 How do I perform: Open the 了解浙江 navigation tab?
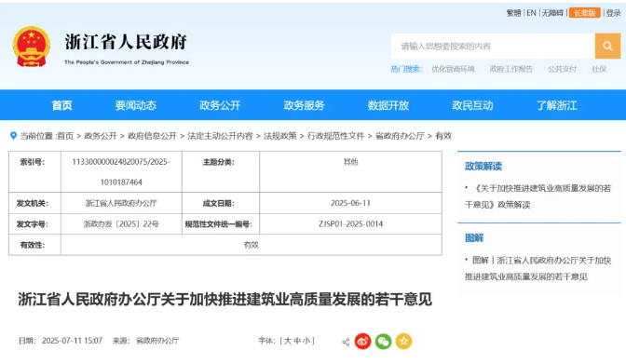557,105
